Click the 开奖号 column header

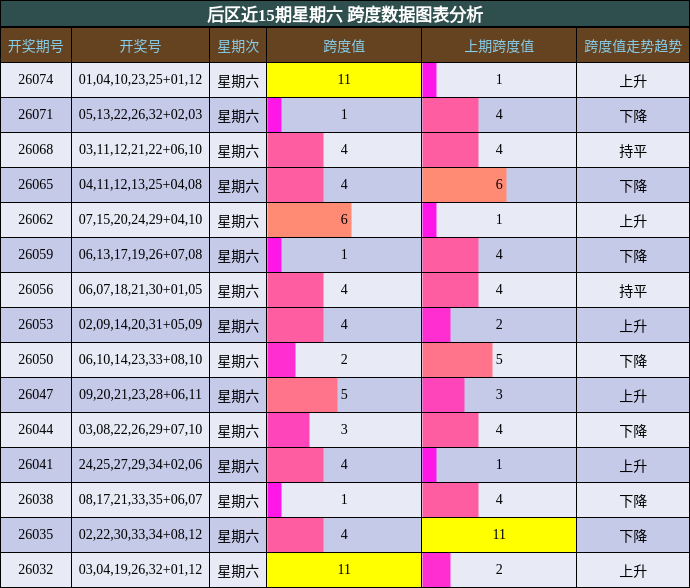[x=140, y=45]
